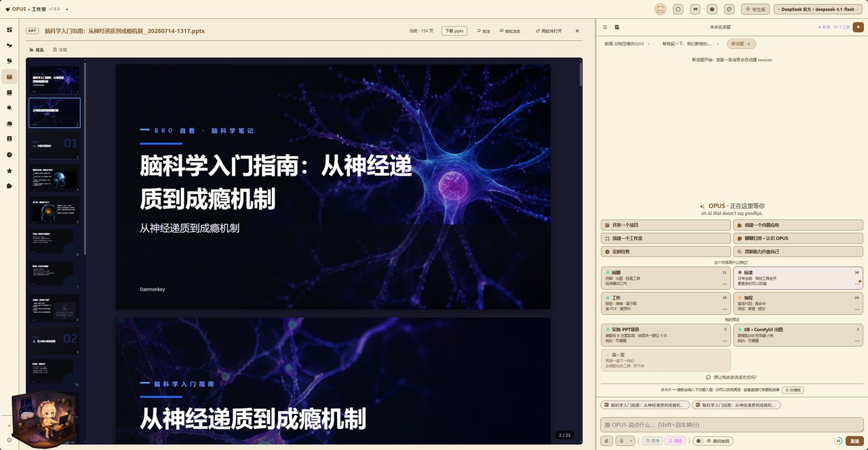Image resolution: width=868 pixels, height=450 pixels.
Task: Open file with 用软件打开
Action: [549, 31]
